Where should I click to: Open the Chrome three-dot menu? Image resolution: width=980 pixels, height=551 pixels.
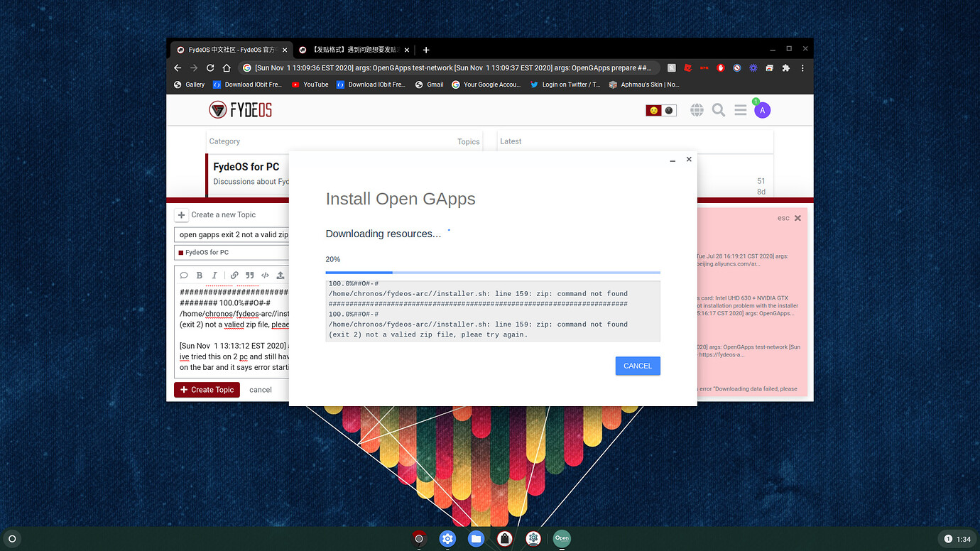[x=803, y=68]
